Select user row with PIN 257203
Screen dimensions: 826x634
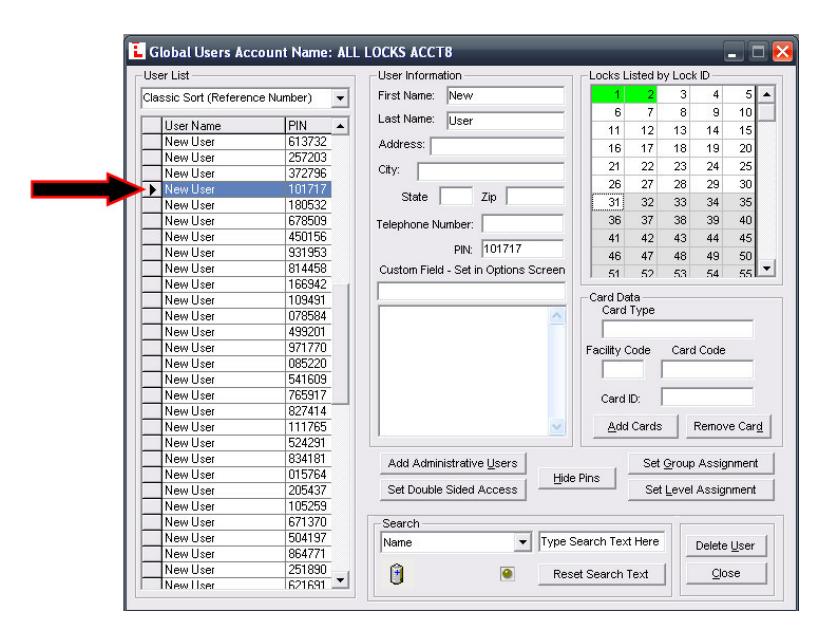237,157
